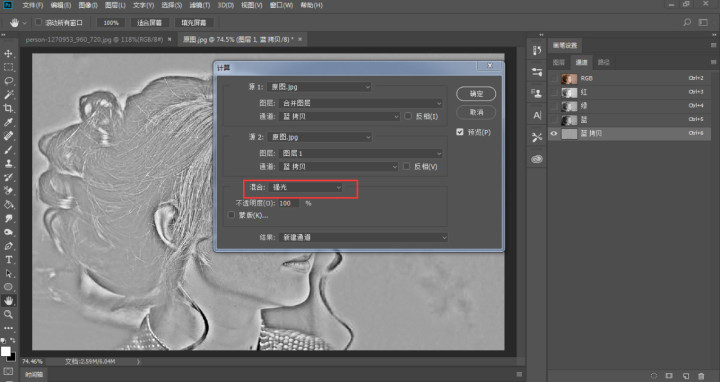This screenshot has height=382, width=720.
Task: Select the Eyedropper tool
Action: coord(8,122)
